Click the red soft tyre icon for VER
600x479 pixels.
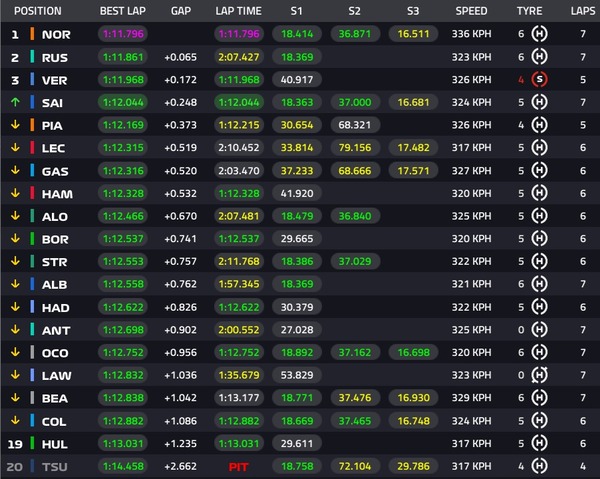coord(539,80)
